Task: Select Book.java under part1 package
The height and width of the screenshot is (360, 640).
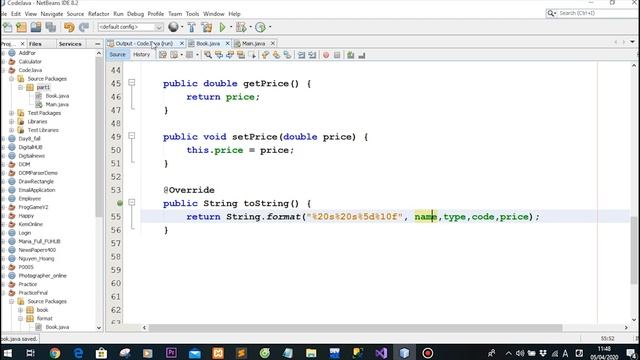Action: click(x=57, y=96)
